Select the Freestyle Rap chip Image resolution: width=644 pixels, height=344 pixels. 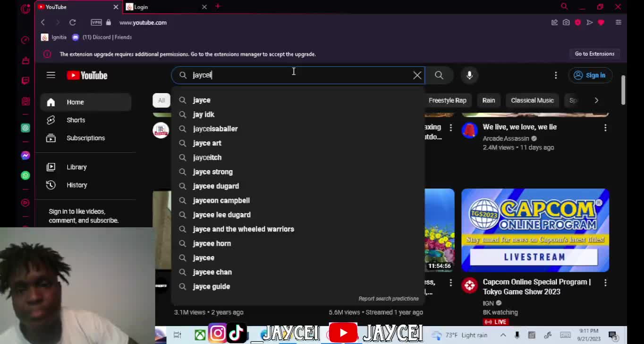(x=447, y=100)
